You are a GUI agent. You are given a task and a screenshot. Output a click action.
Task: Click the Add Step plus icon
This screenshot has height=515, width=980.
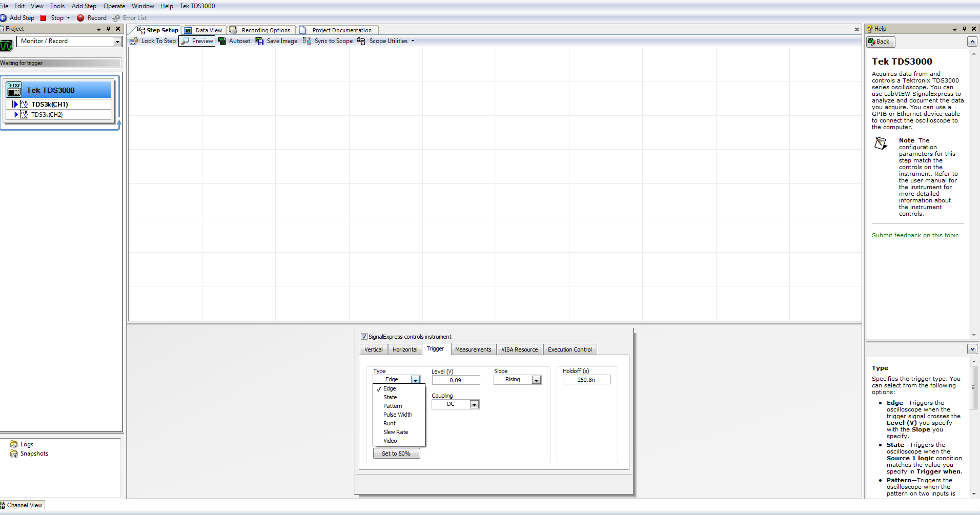(3, 18)
